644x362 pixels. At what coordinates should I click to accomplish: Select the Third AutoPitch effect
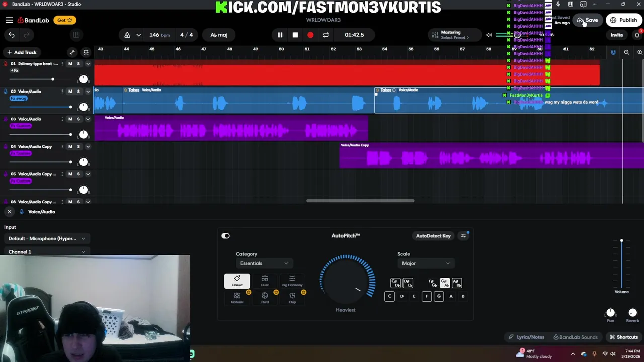pos(265,298)
